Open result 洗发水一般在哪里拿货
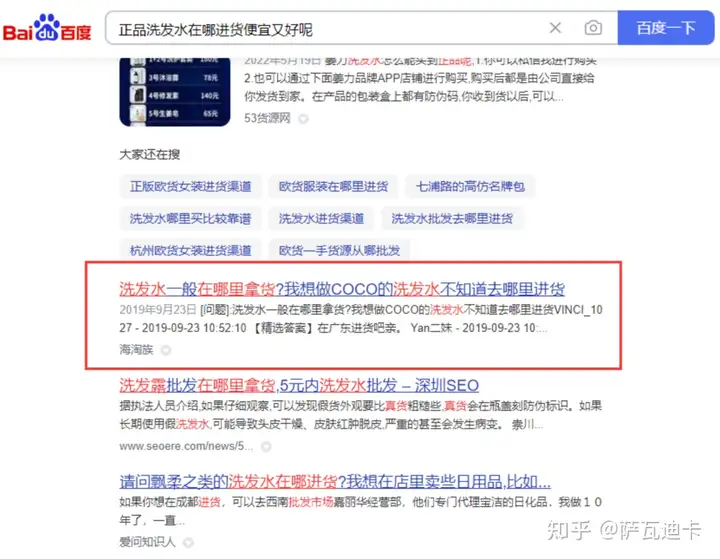Screen dimensions: 720x559 click(x=342, y=289)
